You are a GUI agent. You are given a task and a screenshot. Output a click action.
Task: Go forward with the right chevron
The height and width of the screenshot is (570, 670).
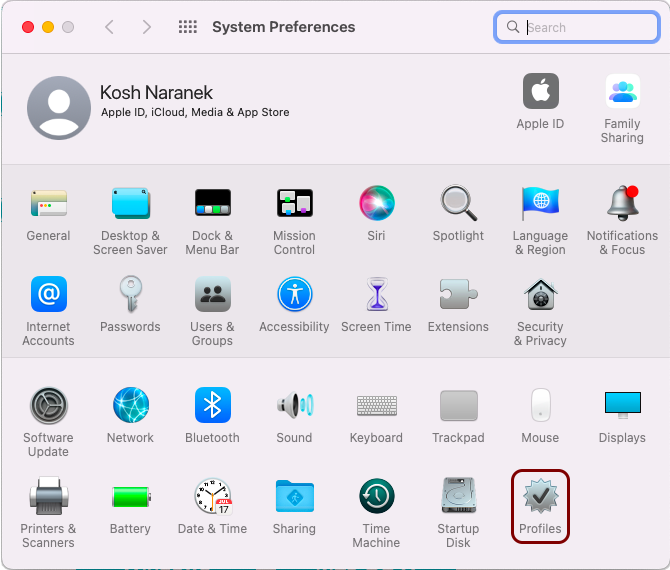[x=147, y=27]
